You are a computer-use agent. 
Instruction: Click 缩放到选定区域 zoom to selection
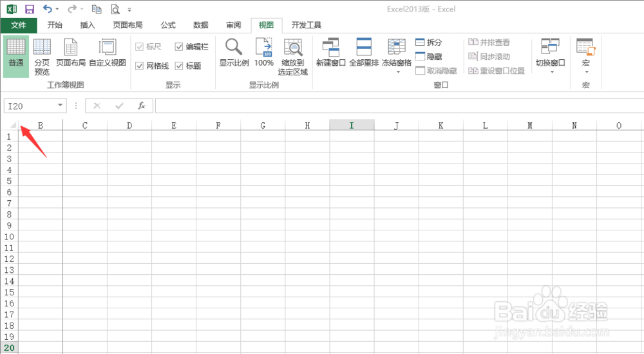pyautogui.click(x=293, y=56)
